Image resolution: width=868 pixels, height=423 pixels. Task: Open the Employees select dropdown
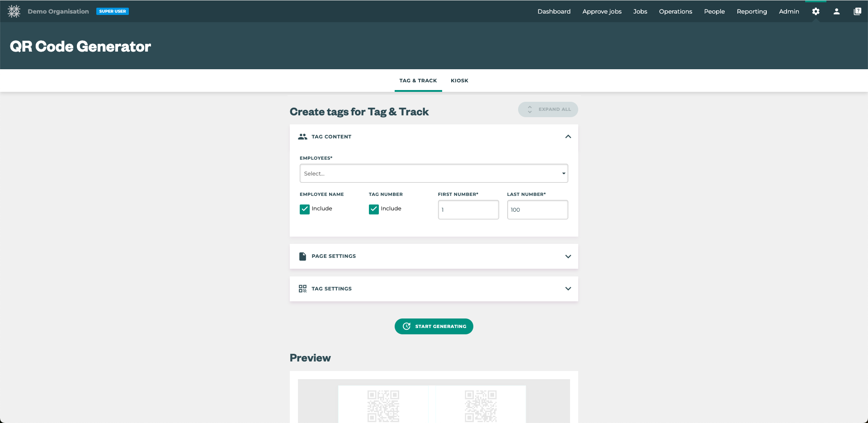pyautogui.click(x=433, y=174)
